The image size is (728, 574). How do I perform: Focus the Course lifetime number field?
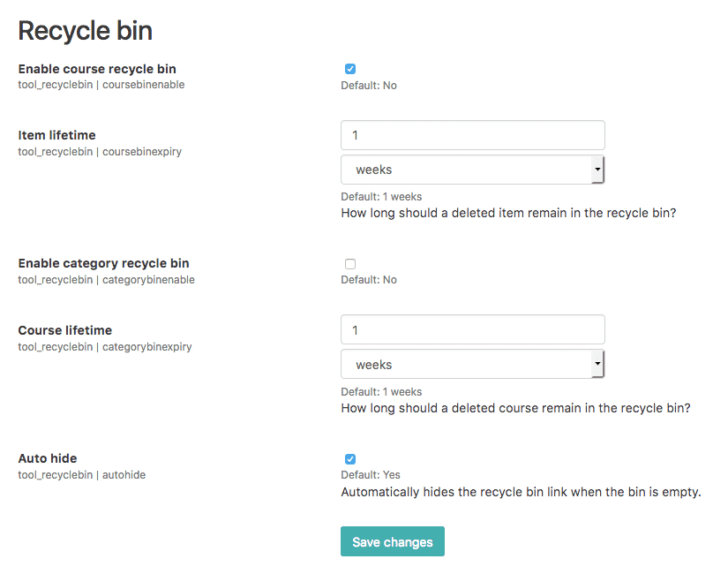coord(473,330)
